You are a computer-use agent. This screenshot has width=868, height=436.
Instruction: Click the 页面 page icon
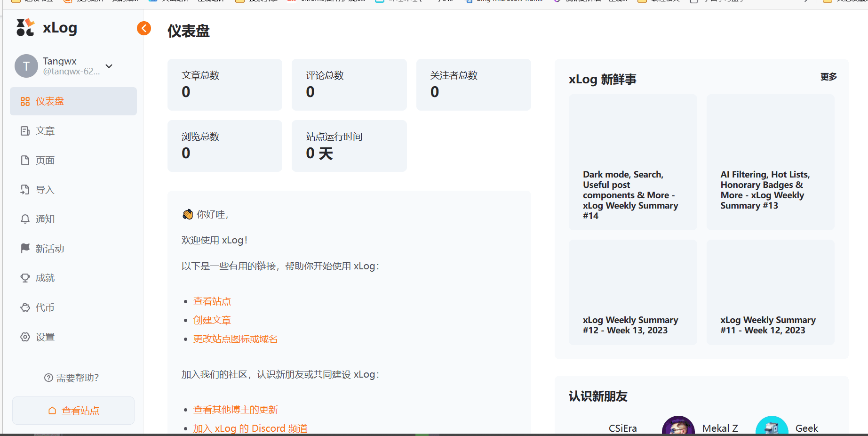coord(25,161)
